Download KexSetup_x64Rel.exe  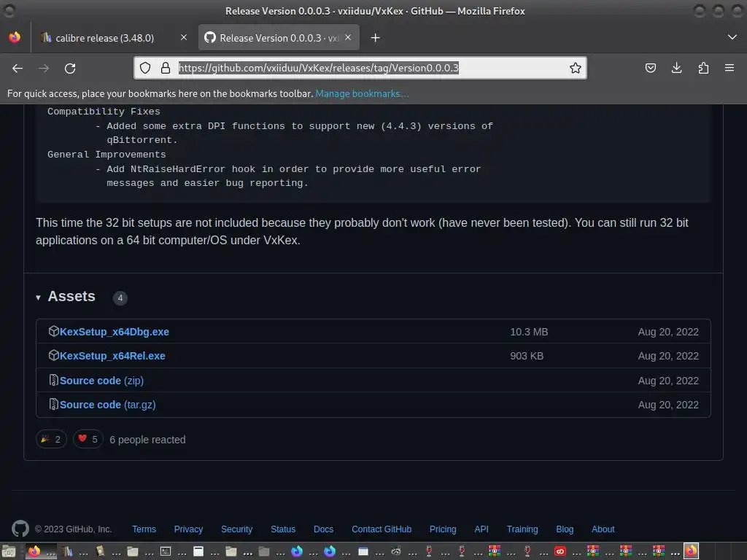pos(112,356)
